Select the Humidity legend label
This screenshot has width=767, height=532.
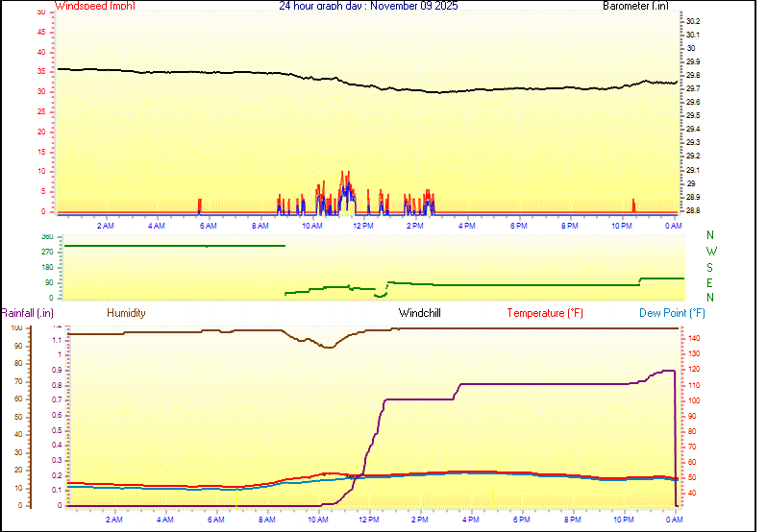coord(126,313)
